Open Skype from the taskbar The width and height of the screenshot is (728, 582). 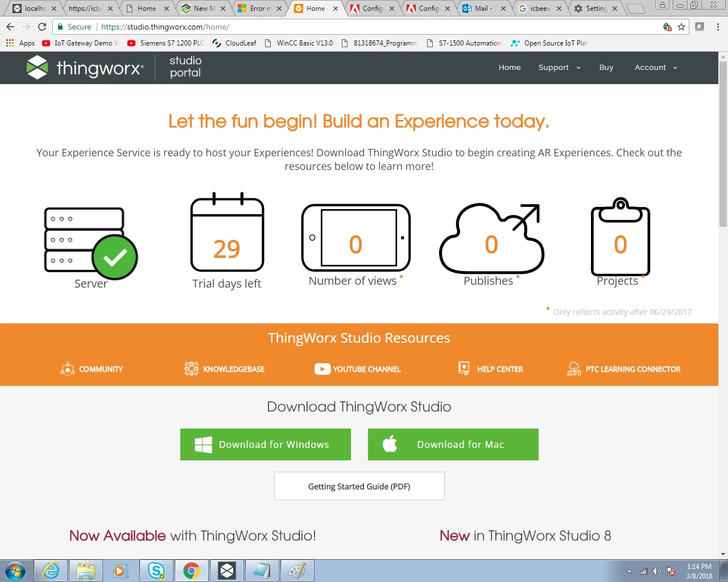[156, 571]
